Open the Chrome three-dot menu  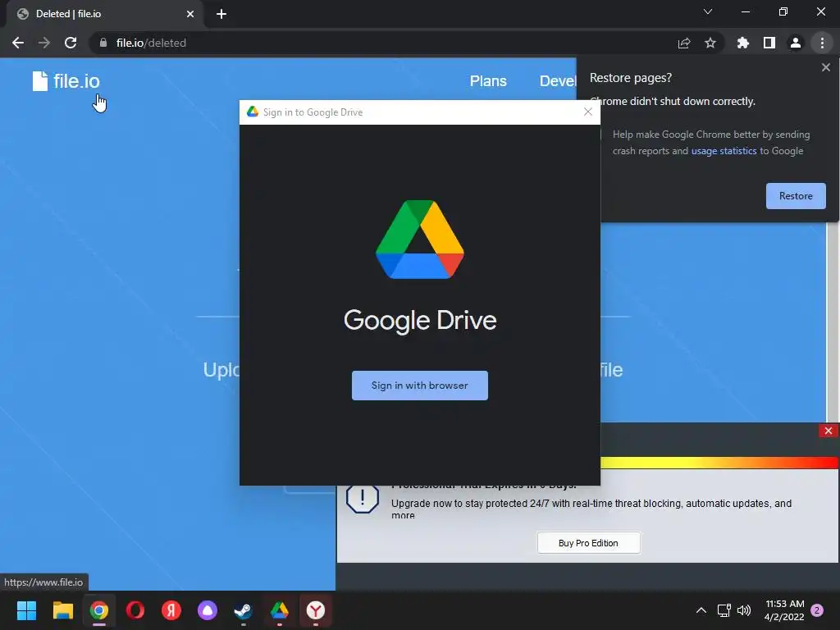coord(822,43)
